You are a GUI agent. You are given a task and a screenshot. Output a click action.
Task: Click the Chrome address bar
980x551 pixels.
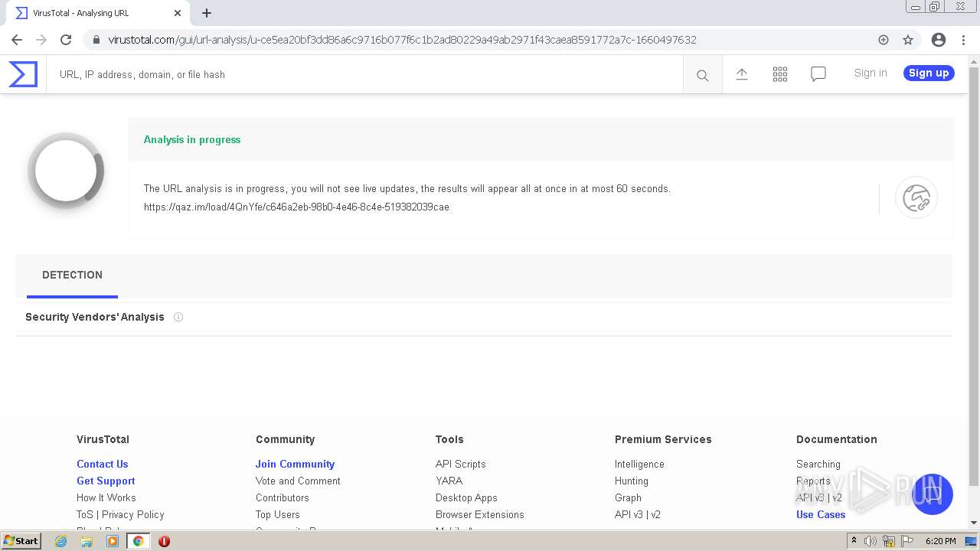[x=490, y=40]
